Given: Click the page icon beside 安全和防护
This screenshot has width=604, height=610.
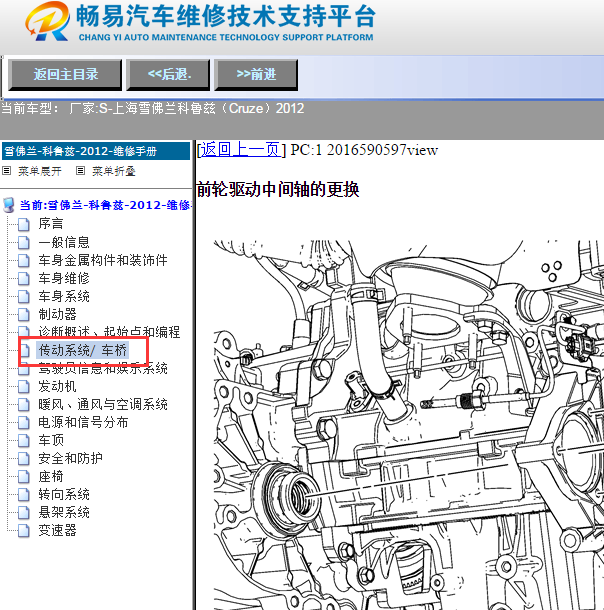Looking at the screenshot, I should coord(24,459).
